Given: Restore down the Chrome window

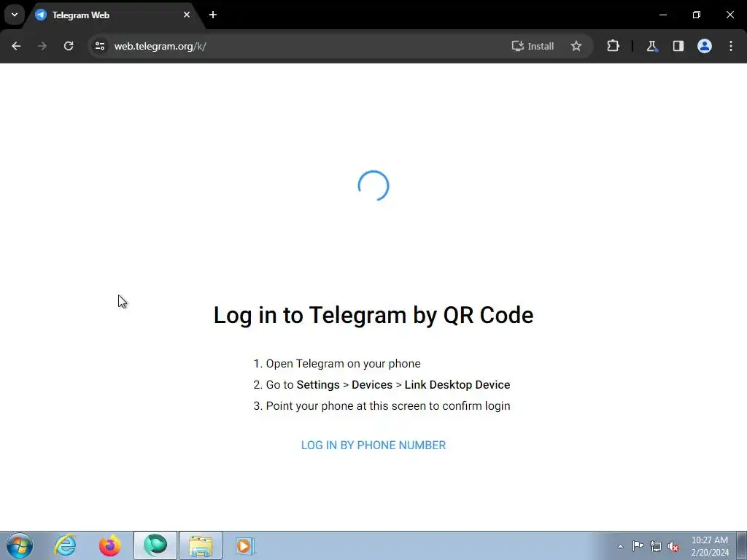Looking at the screenshot, I should click(x=697, y=15).
